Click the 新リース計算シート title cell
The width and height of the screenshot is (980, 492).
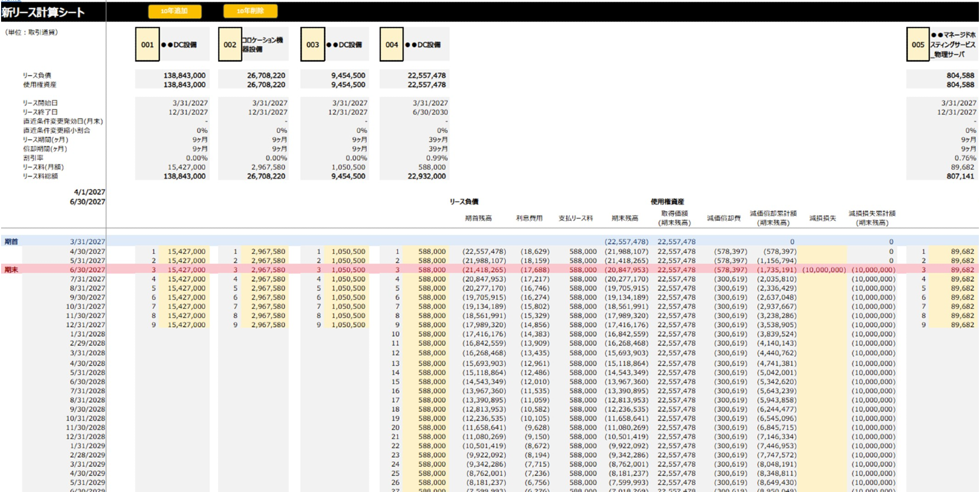point(43,12)
